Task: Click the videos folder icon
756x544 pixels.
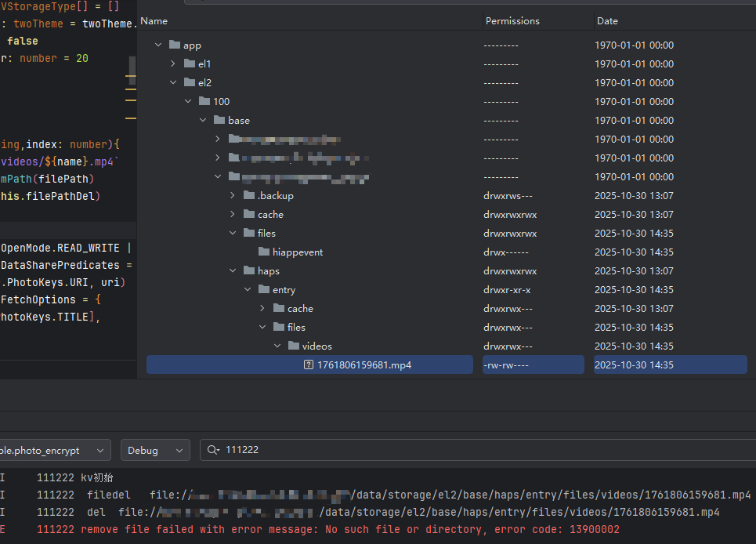Action: (x=294, y=346)
